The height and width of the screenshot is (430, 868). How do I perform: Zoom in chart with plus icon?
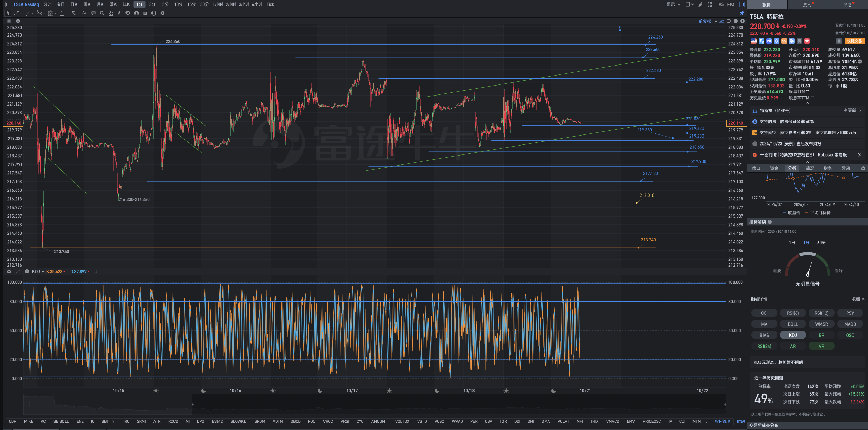point(742,21)
